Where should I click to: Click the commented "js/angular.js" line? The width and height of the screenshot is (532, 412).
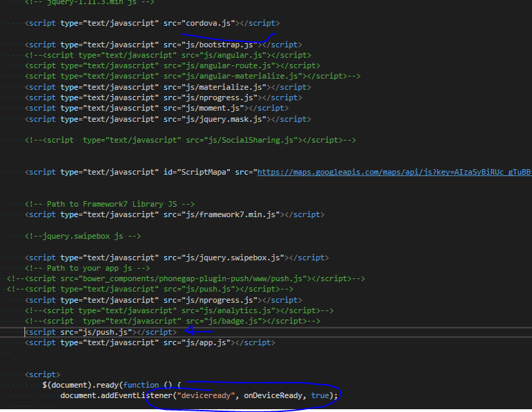pyautogui.click(x=168, y=55)
